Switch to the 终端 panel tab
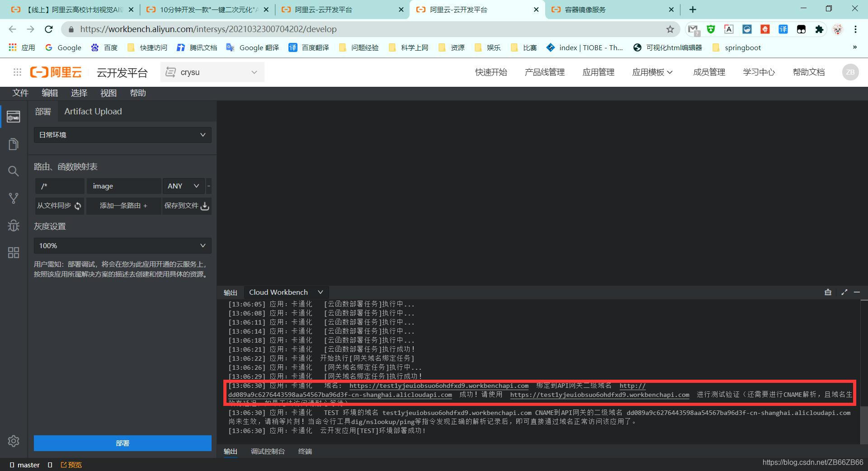Screen dimensions: 868x471 pos(305,451)
